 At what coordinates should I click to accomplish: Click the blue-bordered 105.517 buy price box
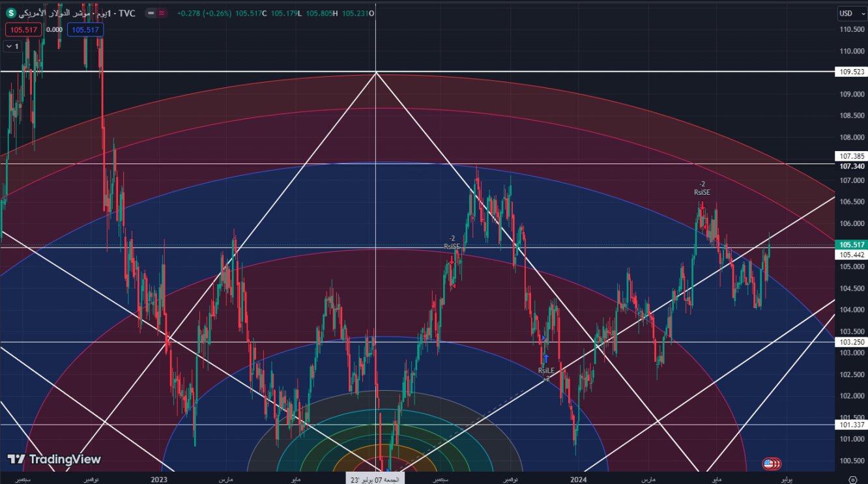coord(85,29)
